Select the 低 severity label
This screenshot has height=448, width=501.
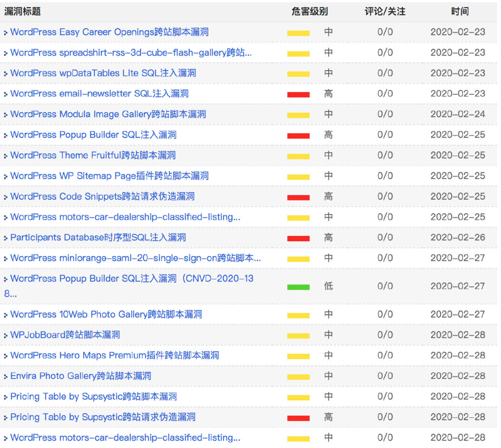coord(328,286)
